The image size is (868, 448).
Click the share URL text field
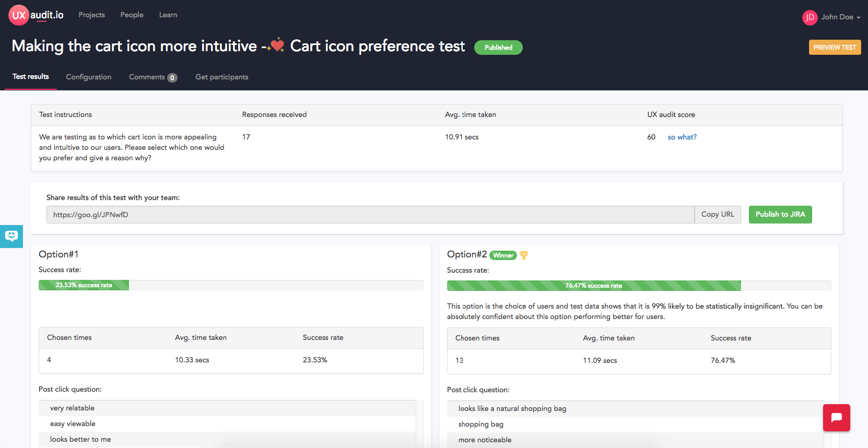pos(370,215)
